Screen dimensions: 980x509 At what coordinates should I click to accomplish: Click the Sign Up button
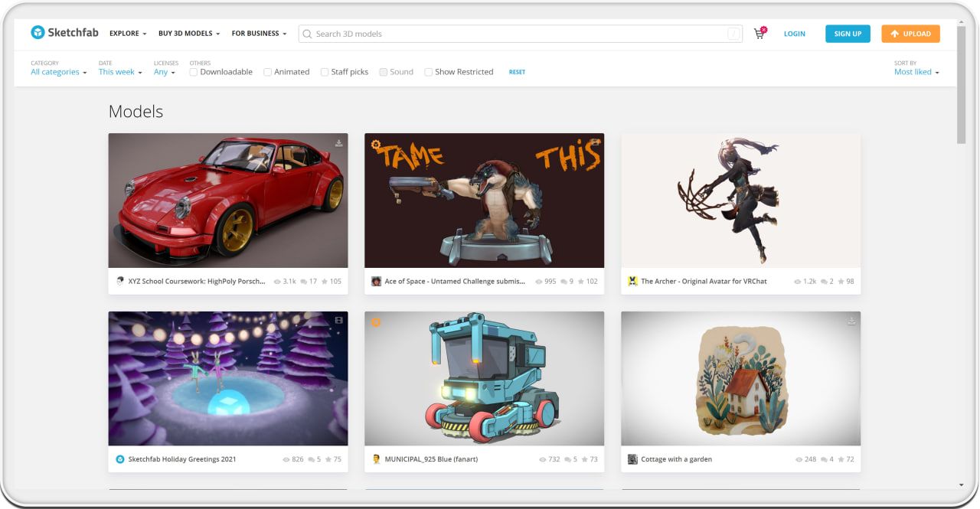click(x=847, y=34)
